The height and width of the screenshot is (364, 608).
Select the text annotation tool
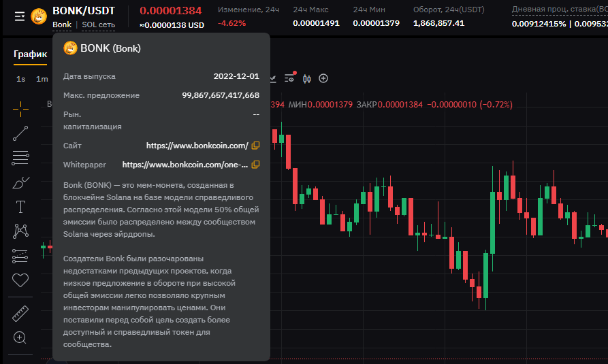point(20,207)
